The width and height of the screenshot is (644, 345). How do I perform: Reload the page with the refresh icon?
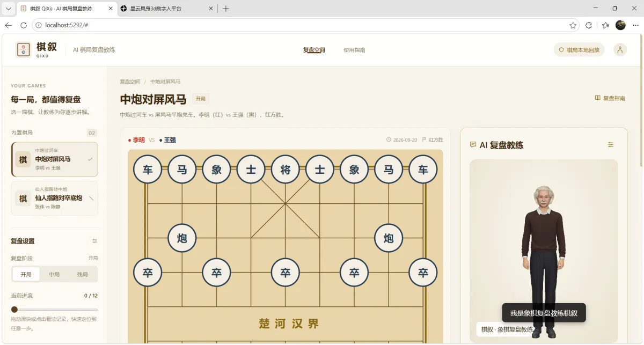pos(24,25)
